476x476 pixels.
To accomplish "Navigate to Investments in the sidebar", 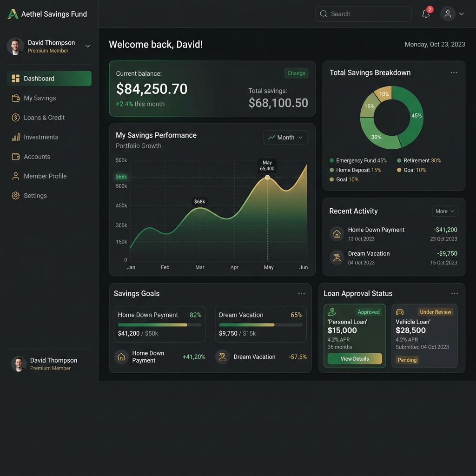I will pyautogui.click(x=49, y=137).
